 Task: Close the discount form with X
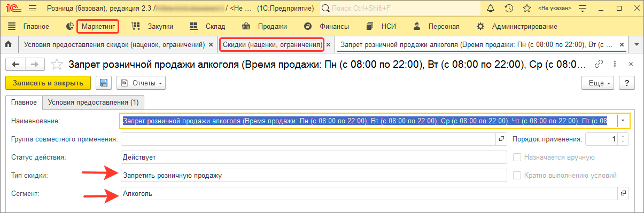point(631,64)
